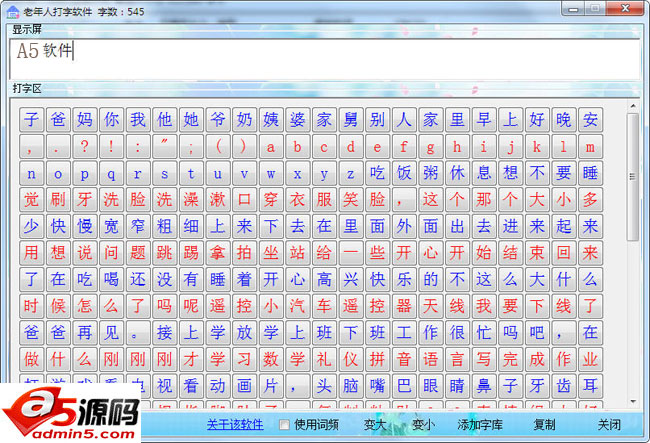Click the 添加字库 button
Image resolution: width=650 pixels, height=443 pixels.
click(479, 425)
